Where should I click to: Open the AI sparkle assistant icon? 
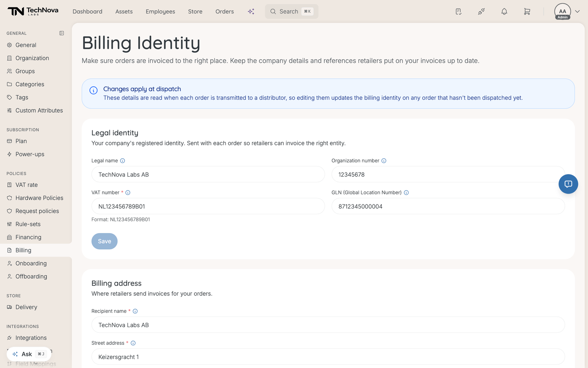coord(251,11)
